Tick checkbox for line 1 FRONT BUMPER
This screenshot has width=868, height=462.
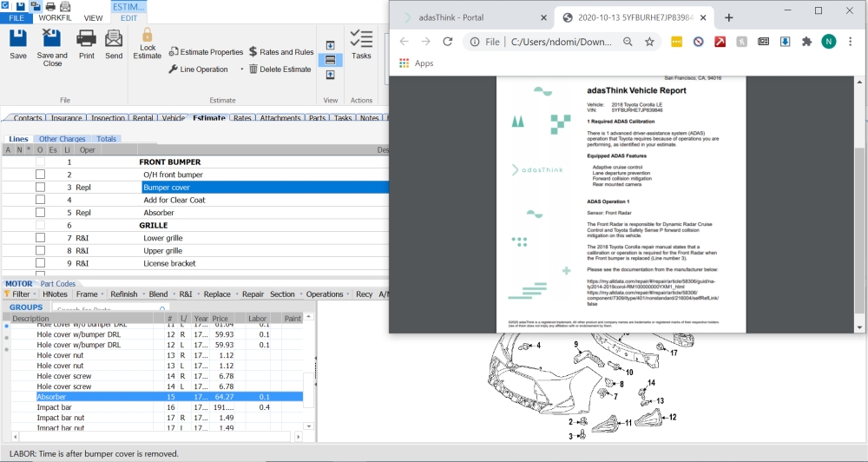point(40,162)
